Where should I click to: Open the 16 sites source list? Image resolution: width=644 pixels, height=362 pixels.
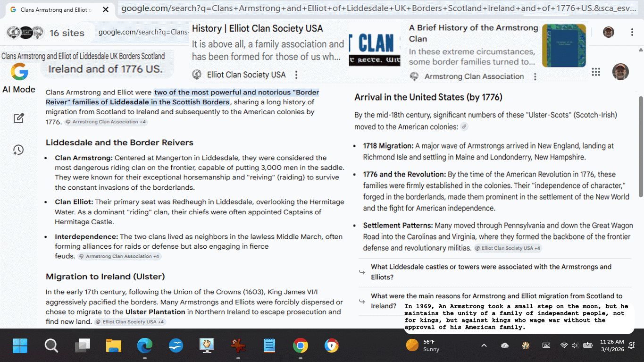(x=46, y=33)
